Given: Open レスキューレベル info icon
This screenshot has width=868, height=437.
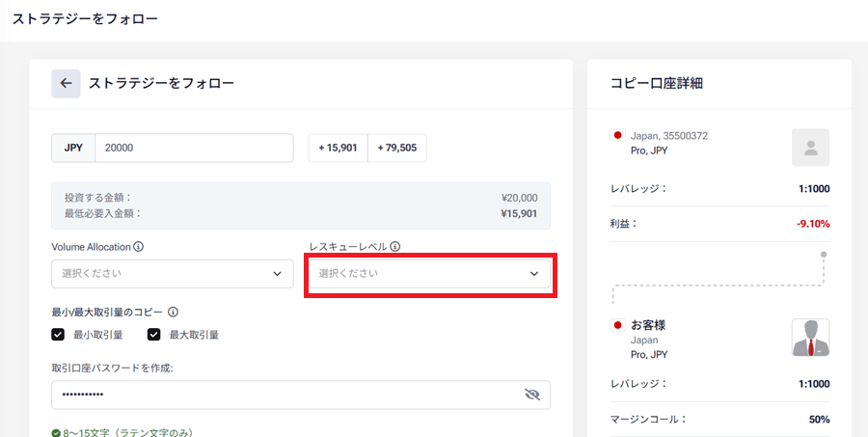Looking at the screenshot, I should [x=395, y=246].
